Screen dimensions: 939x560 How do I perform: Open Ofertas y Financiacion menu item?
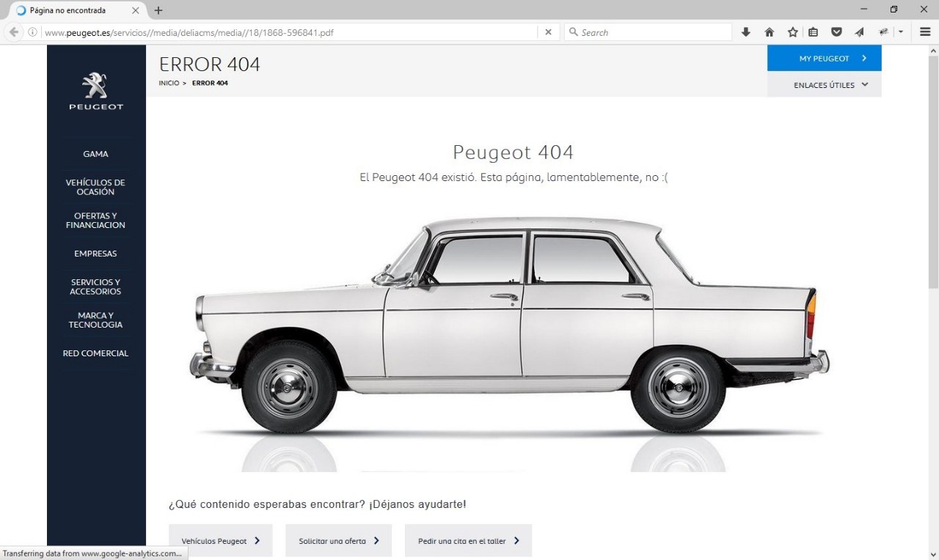pyautogui.click(x=95, y=221)
